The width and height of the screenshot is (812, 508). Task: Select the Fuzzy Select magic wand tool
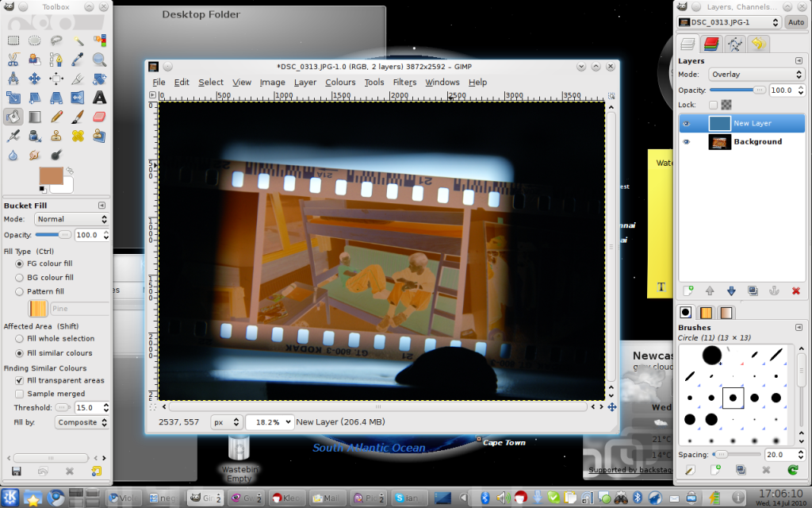pos(78,40)
